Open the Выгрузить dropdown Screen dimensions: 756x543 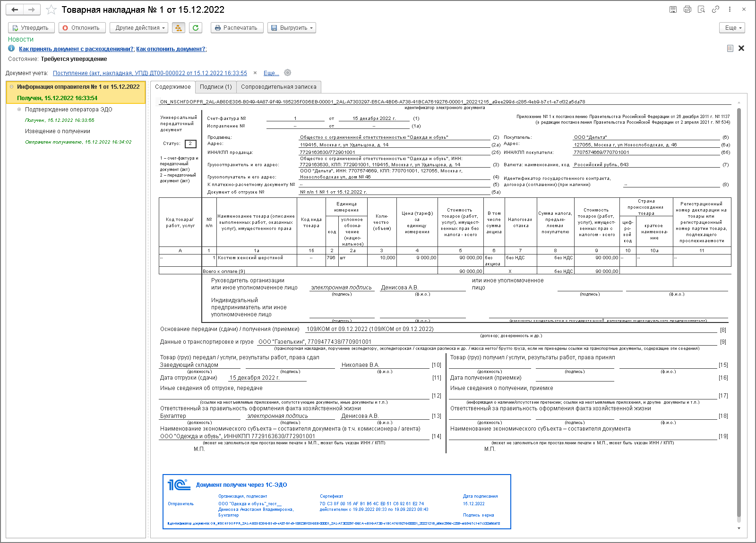292,28
